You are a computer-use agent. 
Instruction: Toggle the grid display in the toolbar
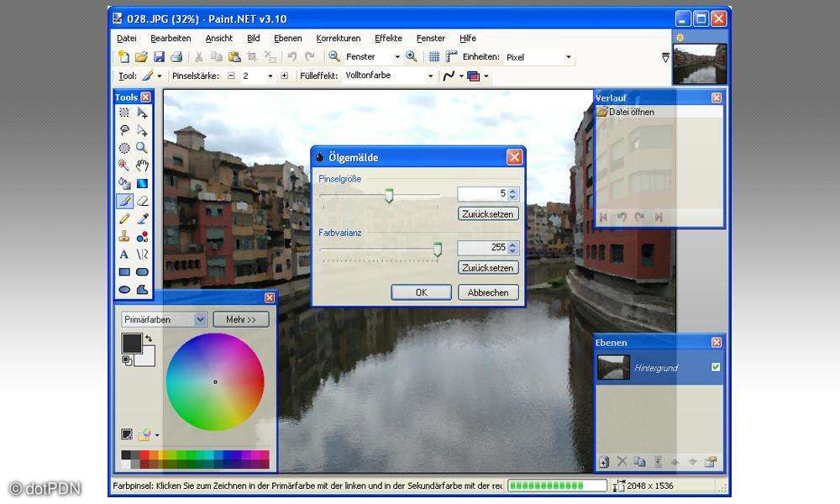point(434,56)
